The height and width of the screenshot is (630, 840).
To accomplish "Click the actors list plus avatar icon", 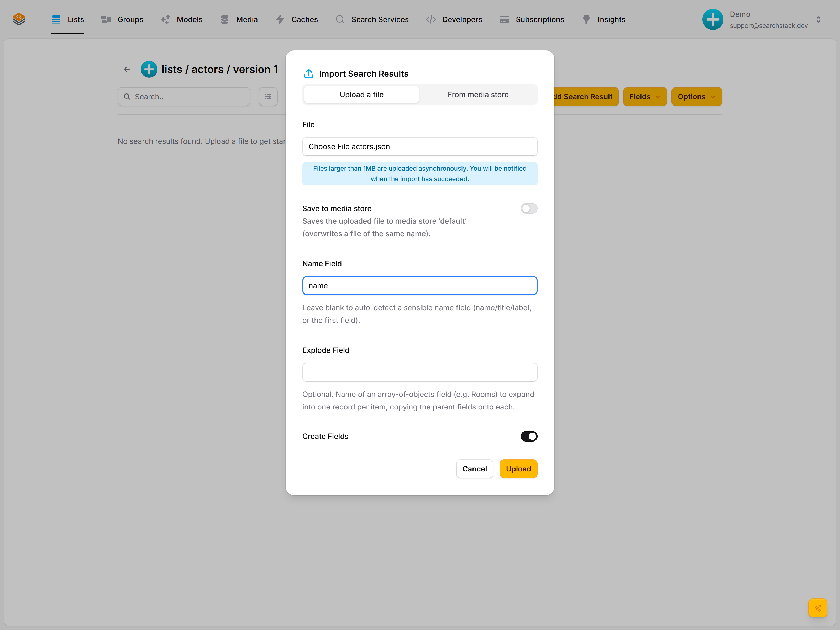I will point(149,69).
